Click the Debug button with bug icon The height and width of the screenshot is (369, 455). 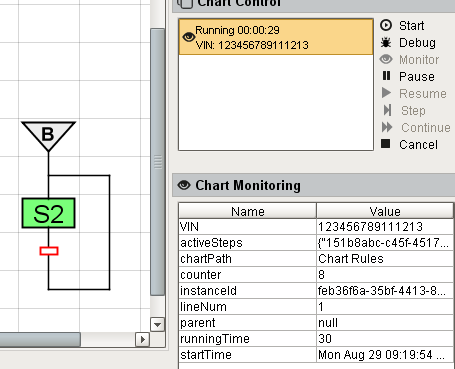(408, 42)
